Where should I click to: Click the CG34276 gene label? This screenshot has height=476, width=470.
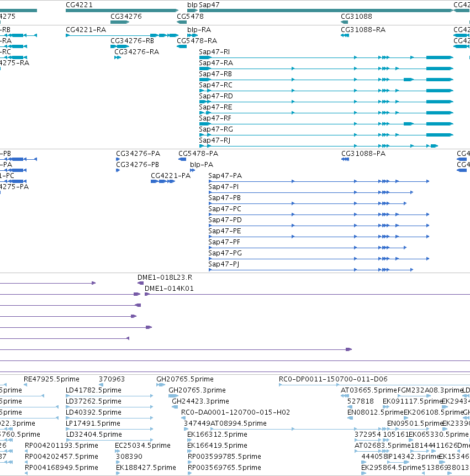[x=126, y=17]
